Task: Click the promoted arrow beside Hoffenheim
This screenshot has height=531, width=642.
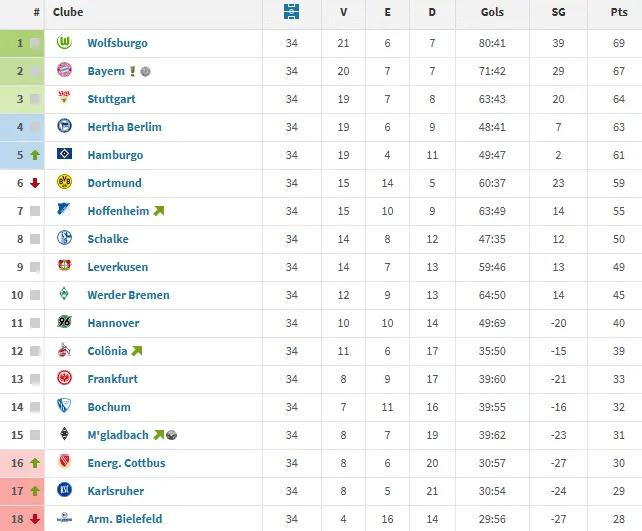Action: 159,211
